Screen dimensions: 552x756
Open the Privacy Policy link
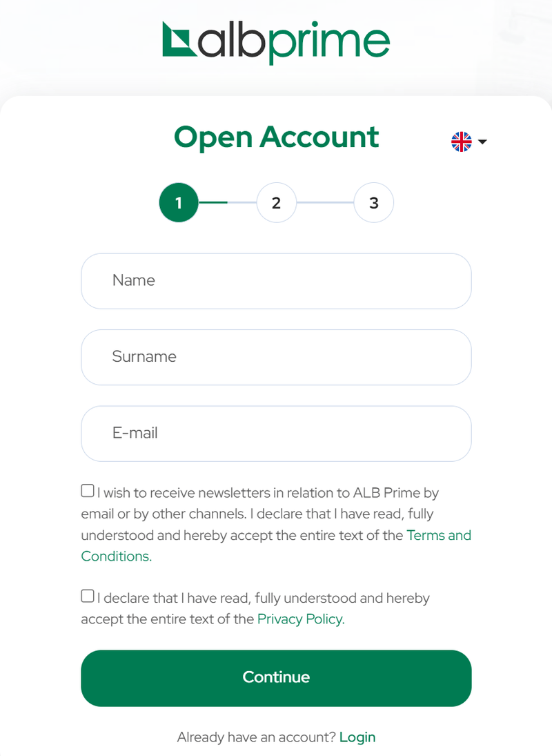coord(301,619)
